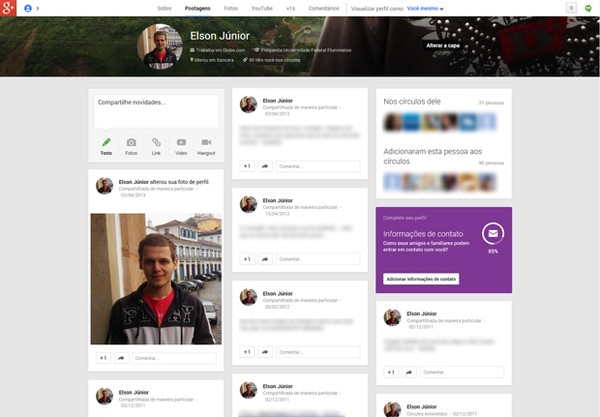This screenshot has width=600, height=417.
Task: Open the green Hangouts icon at top right
Action: click(x=588, y=8)
